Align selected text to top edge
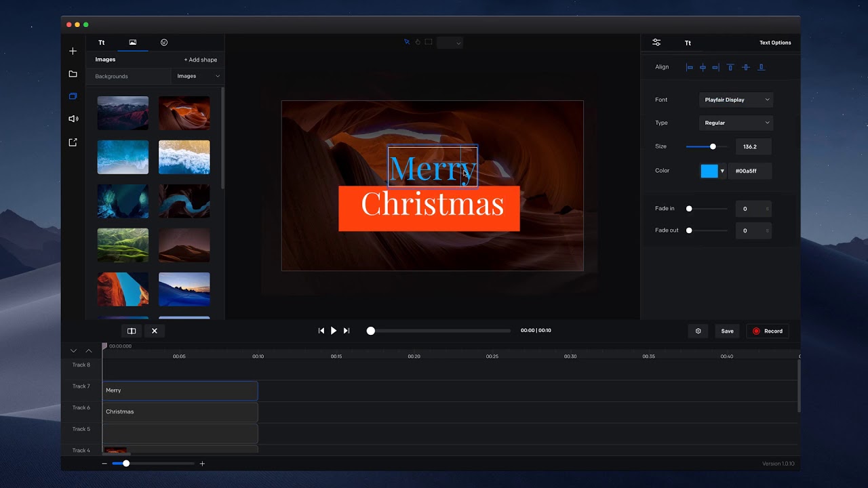 pyautogui.click(x=730, y=67)
